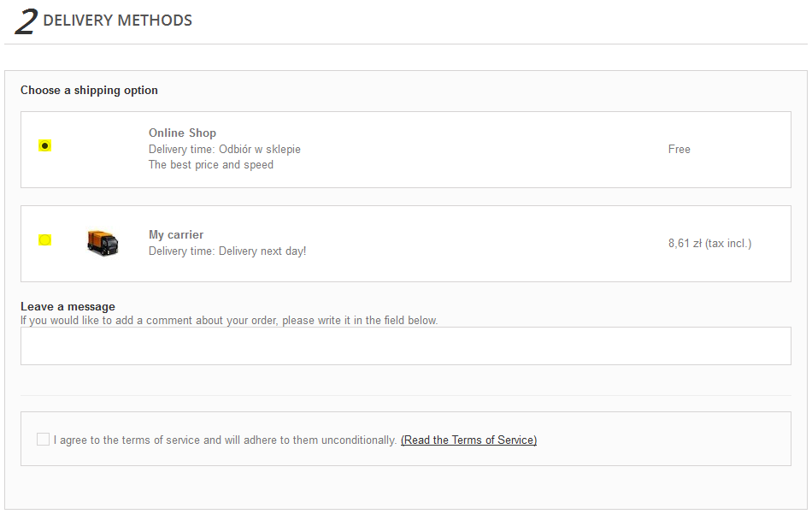Select the Online Shop radio button

pyautogui.click(x=45, y=146)
